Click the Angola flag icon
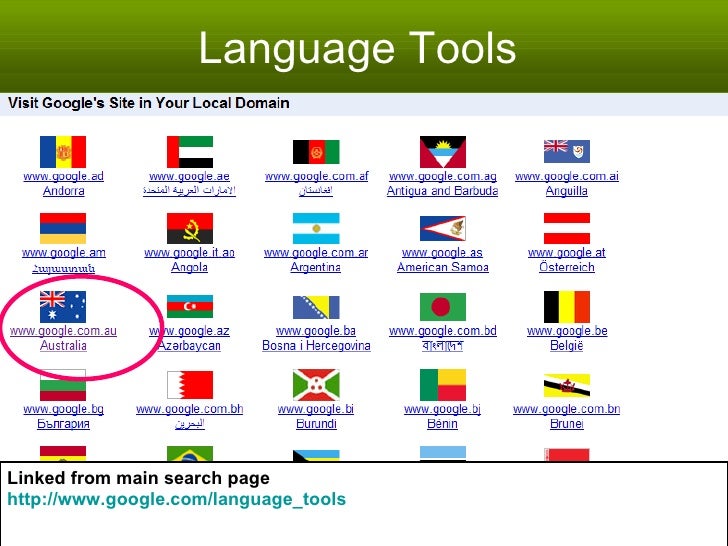Screen dimensions: 728x546 [190, 228]
